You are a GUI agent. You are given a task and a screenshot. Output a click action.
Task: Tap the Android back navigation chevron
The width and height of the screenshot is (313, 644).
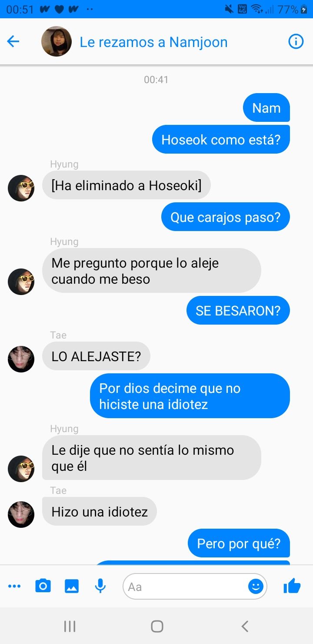245,626
